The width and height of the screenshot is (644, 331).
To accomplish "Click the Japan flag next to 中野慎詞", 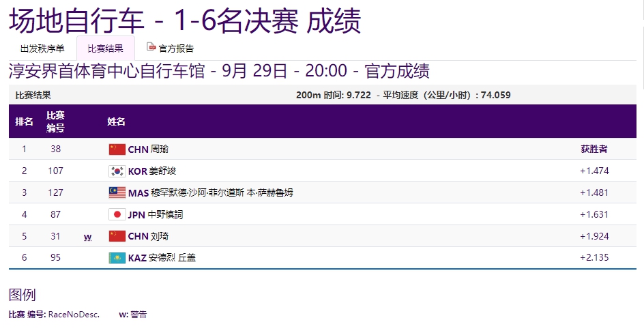I will coord(117,215).
